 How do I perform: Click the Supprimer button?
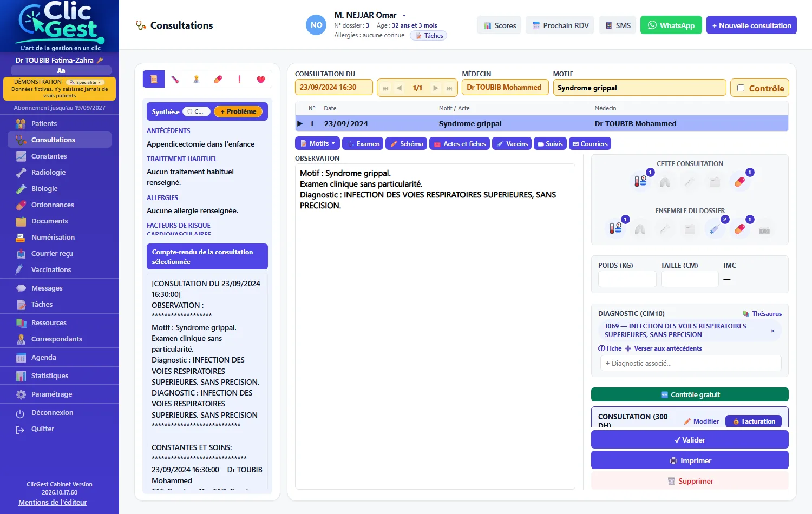690,480
